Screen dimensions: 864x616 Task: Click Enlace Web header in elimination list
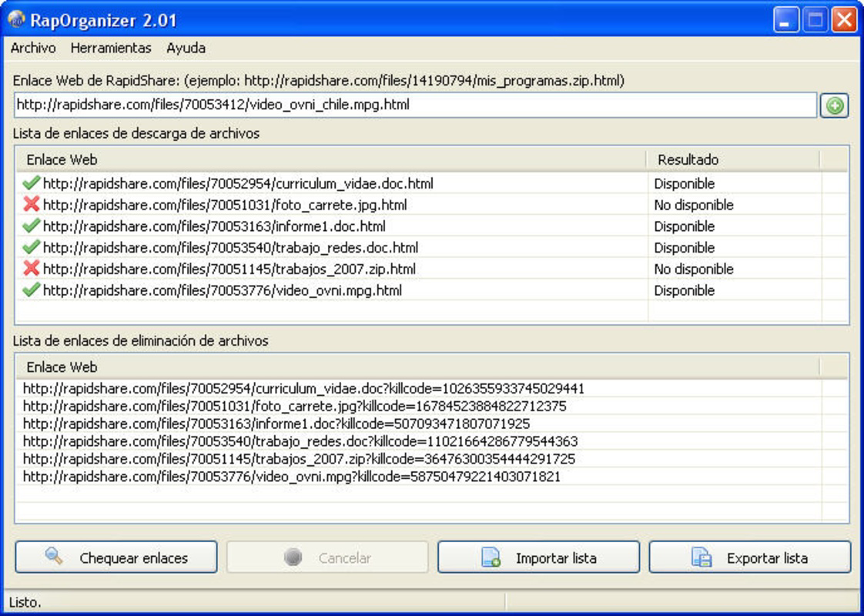coord(417,367)
